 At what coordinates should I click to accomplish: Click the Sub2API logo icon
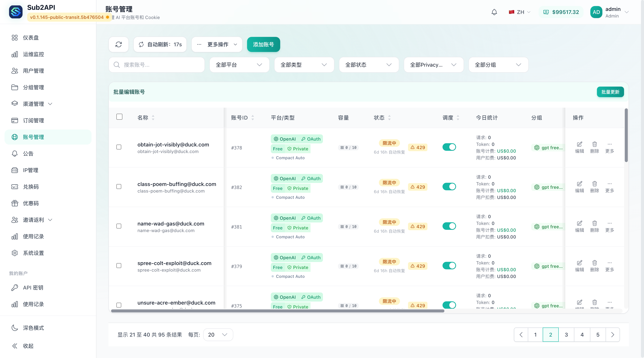pos(16,12)
